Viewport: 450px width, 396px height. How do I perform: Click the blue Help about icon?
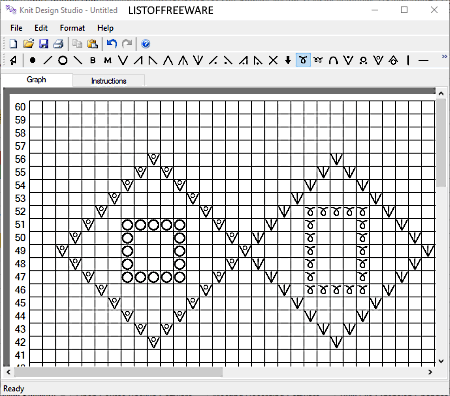pyautogui.click(x=146, y=44)
